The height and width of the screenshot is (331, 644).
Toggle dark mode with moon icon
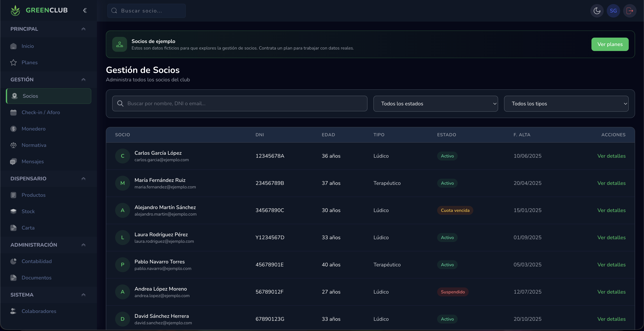click(597, 11)
